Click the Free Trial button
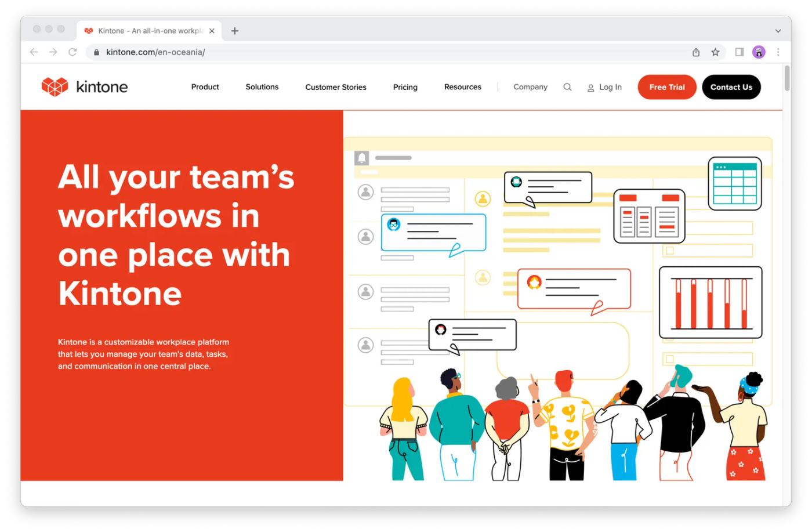 coord(666,87)
